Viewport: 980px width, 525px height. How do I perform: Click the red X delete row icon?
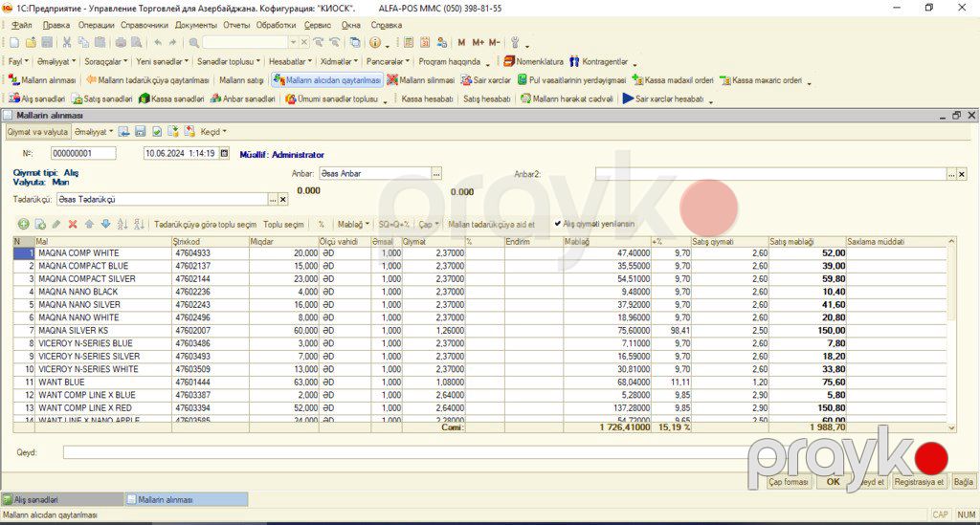pyautogui.click(x=73, y=224)
